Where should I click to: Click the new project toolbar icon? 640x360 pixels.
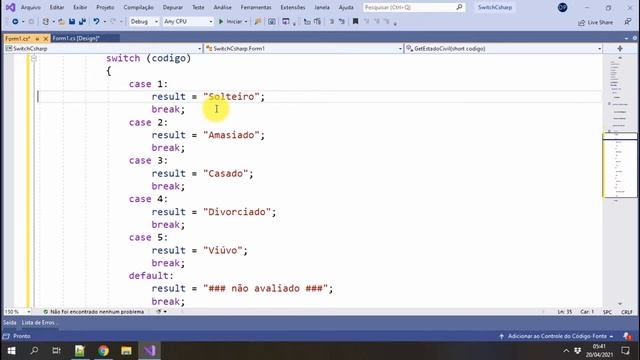[x=46, y=22]
